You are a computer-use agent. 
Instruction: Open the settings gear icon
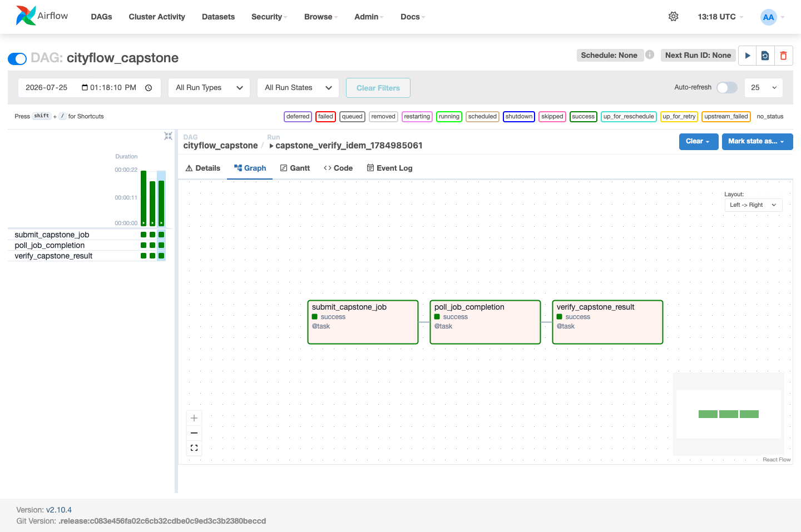coord(673,17)
